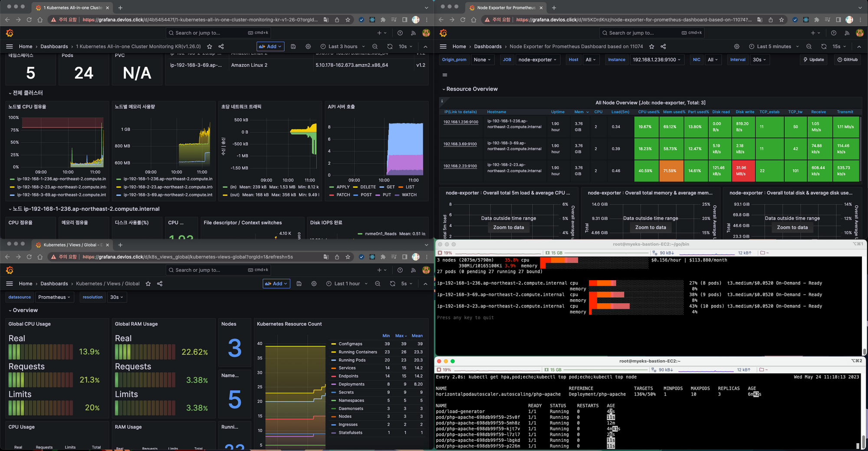Screen dimensions: 868x451
Task: Share the Kubernetes Views Global dashboard
Action: [160, 284]
